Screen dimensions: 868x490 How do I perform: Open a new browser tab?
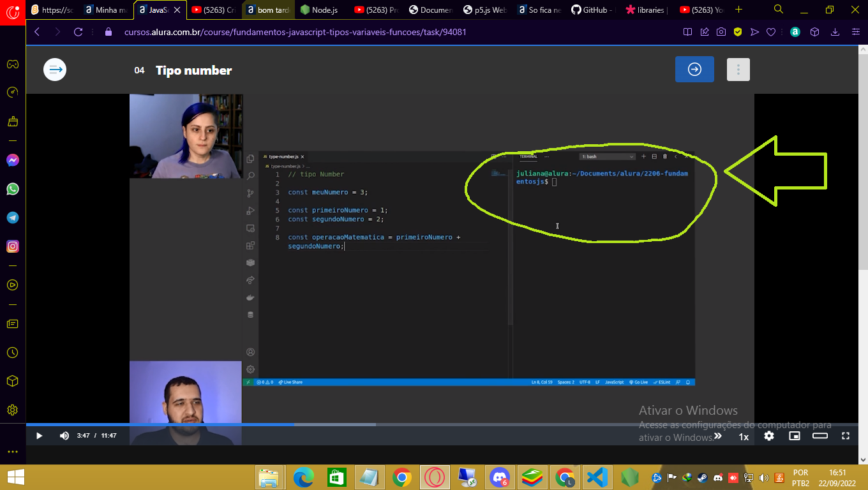point(739,10)
